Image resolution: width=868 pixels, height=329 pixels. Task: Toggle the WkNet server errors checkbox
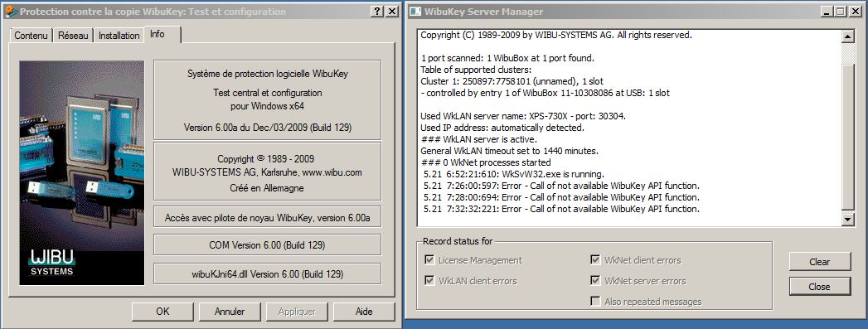595,281
